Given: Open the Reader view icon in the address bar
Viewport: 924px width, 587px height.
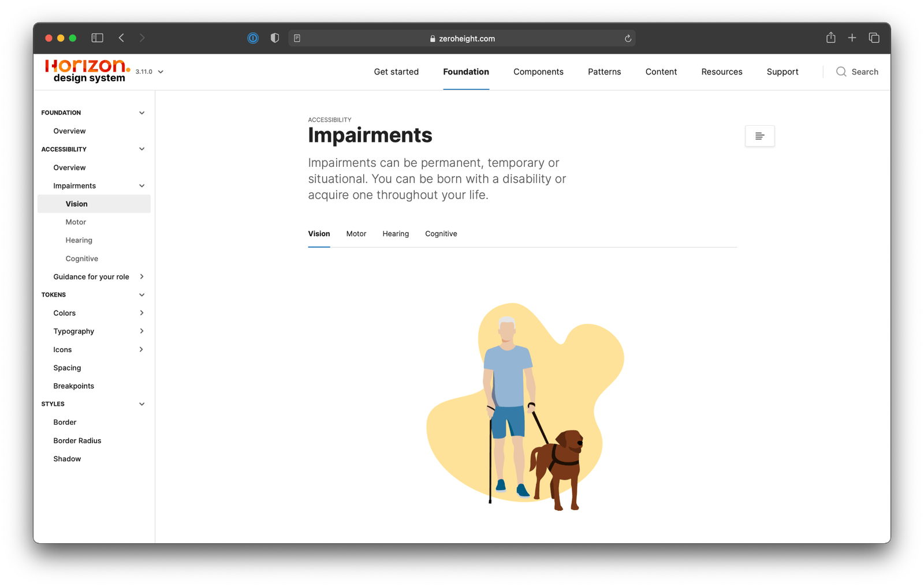Looking at the screenshot, I should pos(297,38).
